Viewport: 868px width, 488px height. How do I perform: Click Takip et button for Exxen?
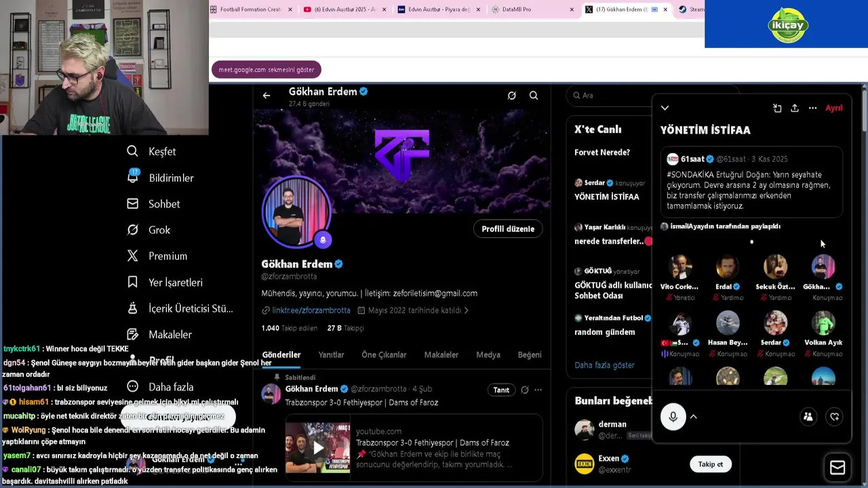pos(711,464)
